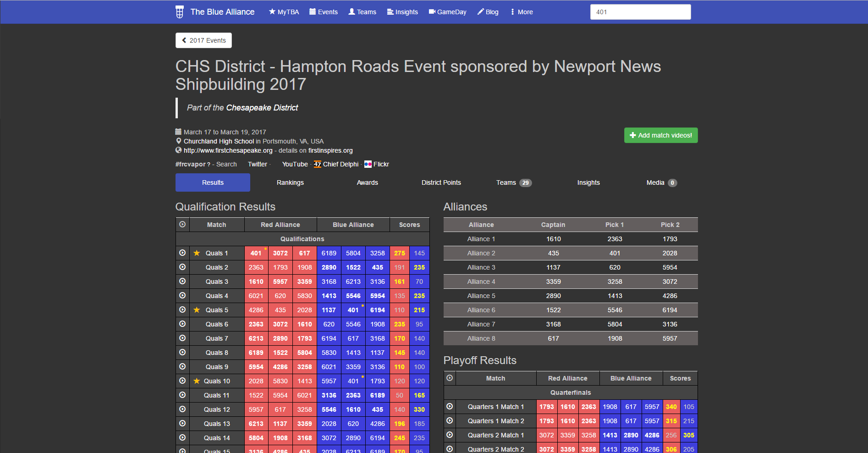This screenshot has width=868, height=453.
Task: Open Insights in the top navbar
Action: pos(402,12)
